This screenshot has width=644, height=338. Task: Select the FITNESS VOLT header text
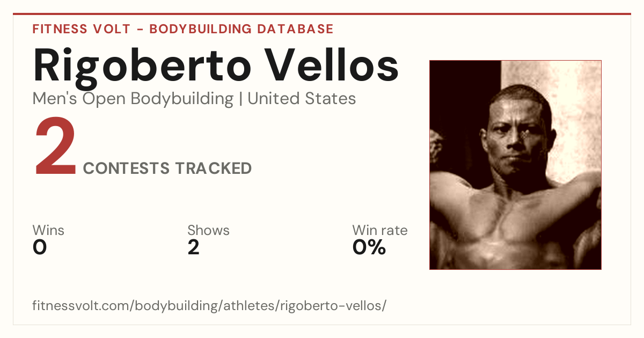pyautogui.click(x=81, y=29)
